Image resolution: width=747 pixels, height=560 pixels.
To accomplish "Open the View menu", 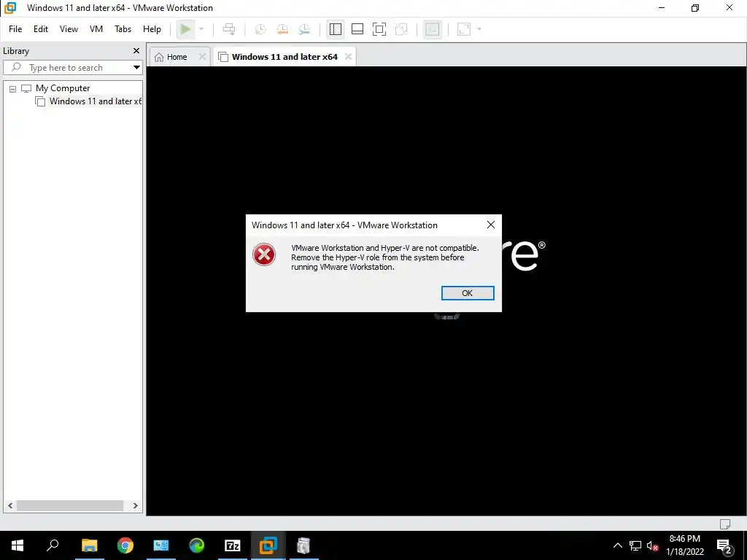I will 69,29.
